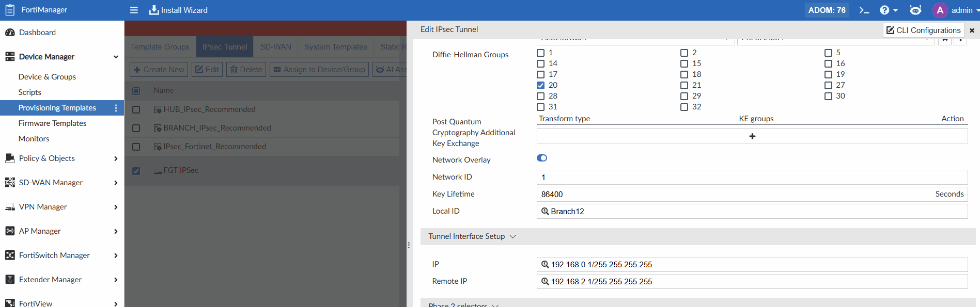The height and width of the screenshot is (307, 980).
Task: Open the help question mark menu
Action: click(x=889, y=10)
